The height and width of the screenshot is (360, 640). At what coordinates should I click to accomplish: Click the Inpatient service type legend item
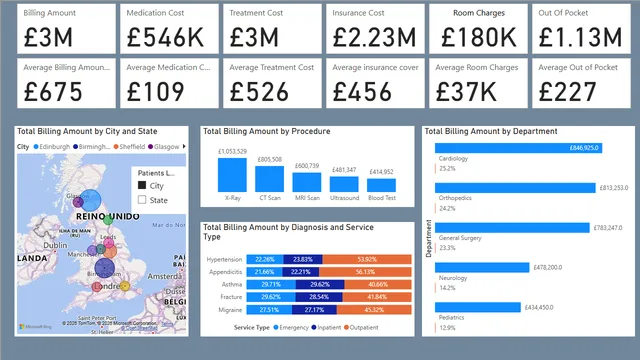pos(326,327)
